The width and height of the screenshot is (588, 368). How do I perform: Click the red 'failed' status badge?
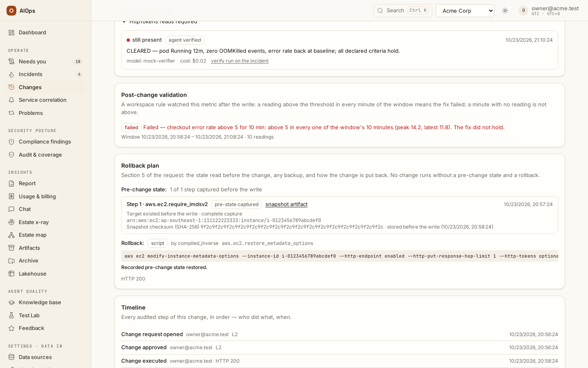pyautogui.click(x=131, y=128)
